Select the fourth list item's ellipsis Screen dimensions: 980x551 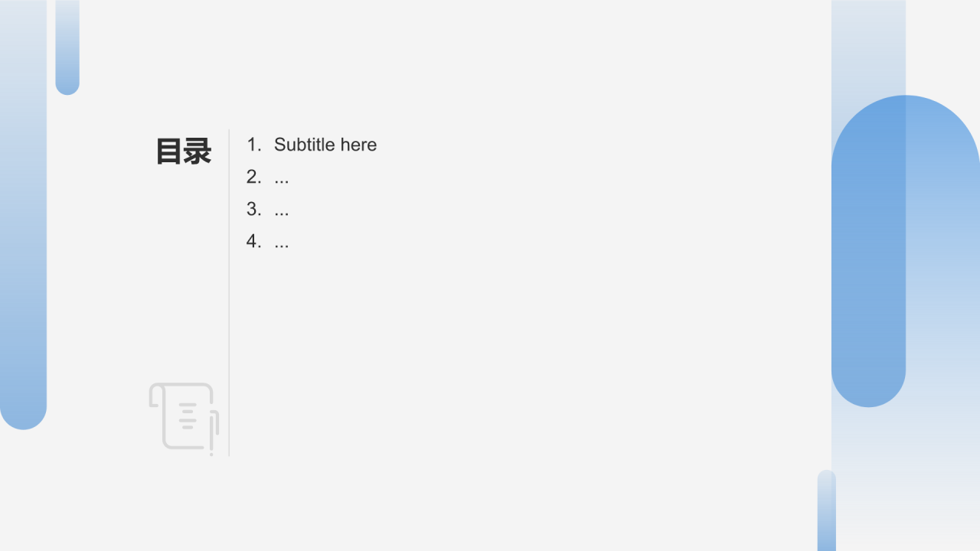tap(282, 242)
